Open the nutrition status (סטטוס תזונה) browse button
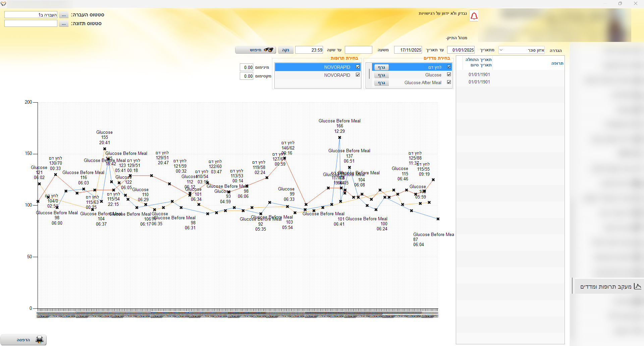 point(63,24)
